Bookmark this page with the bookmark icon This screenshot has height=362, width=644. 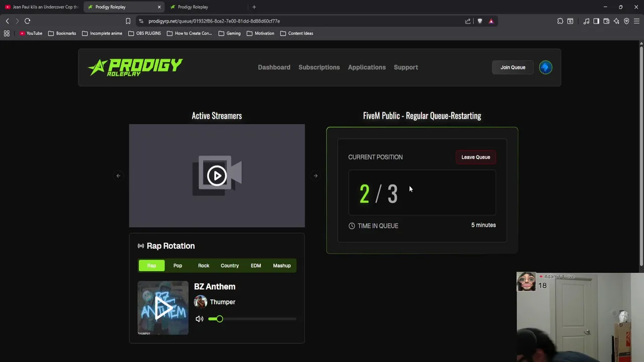click(128, 21)
